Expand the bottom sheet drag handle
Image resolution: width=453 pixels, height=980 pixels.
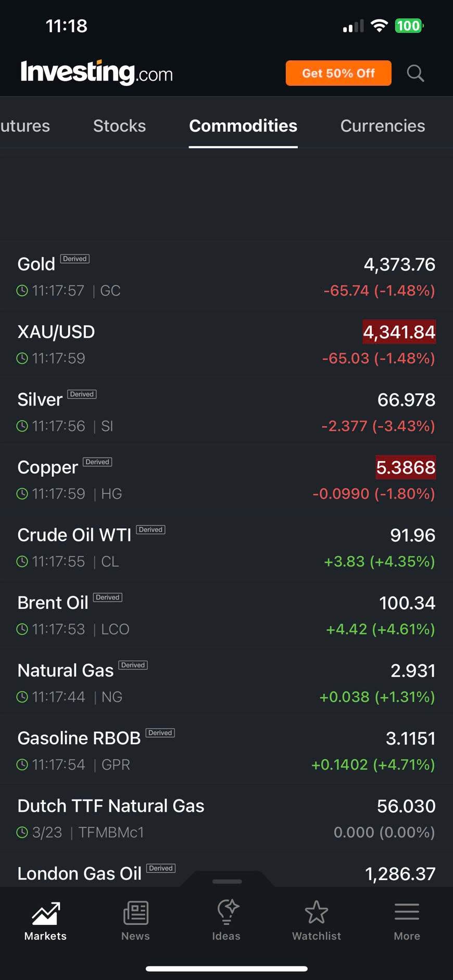(x=227, y=881)
